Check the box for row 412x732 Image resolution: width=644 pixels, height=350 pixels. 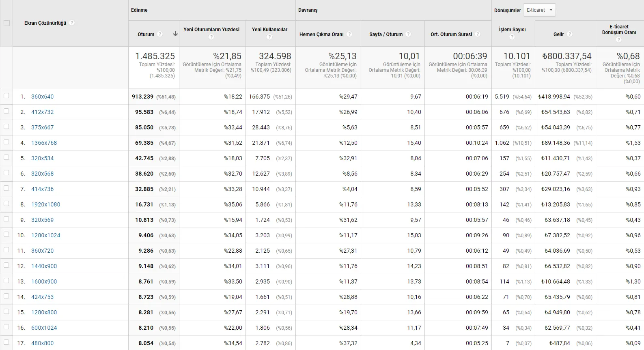(x=6, y=111)
